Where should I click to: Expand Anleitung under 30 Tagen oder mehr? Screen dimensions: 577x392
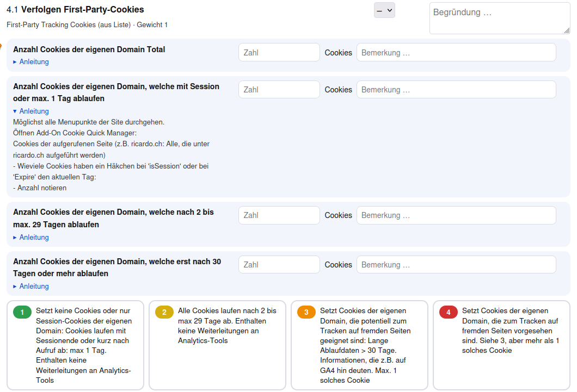31,286
